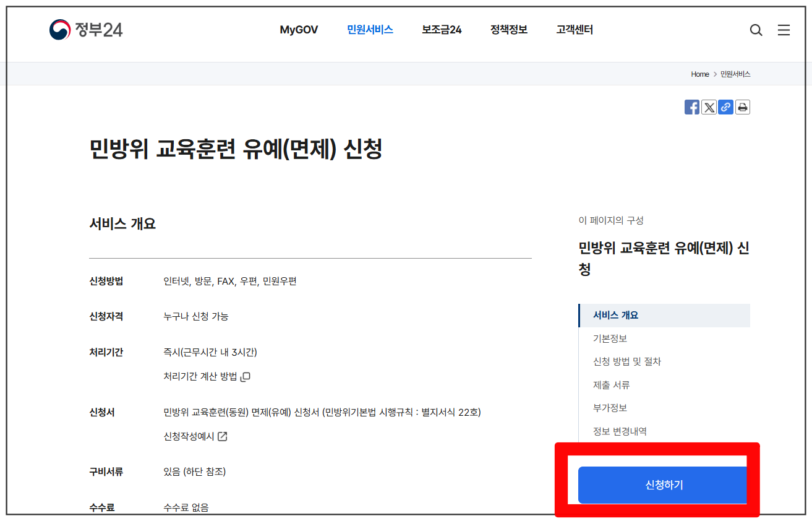812x521 pixels.
Task: Select the 민원서비스 menu item
Action: click(369, 29)
